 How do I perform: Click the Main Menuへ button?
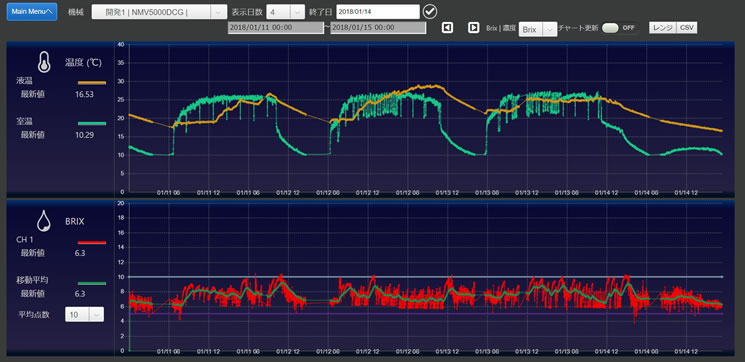pyautogui.click(x=32, y=12)
